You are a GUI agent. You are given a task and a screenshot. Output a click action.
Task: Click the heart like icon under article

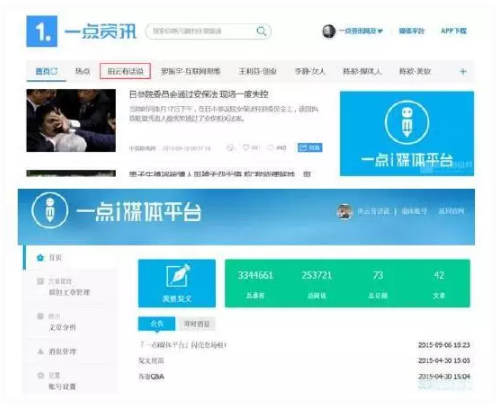click(x=246, y=147)
